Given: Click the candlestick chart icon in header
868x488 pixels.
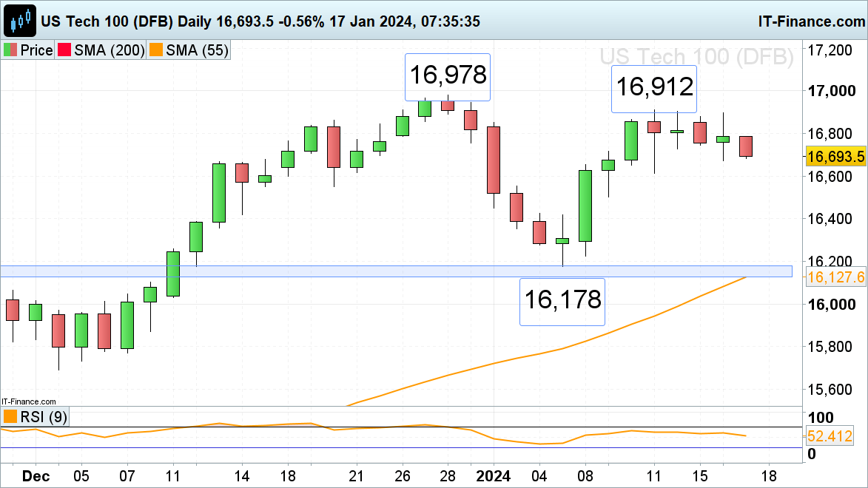Looking at the screenshot, I should coord(20,21).
